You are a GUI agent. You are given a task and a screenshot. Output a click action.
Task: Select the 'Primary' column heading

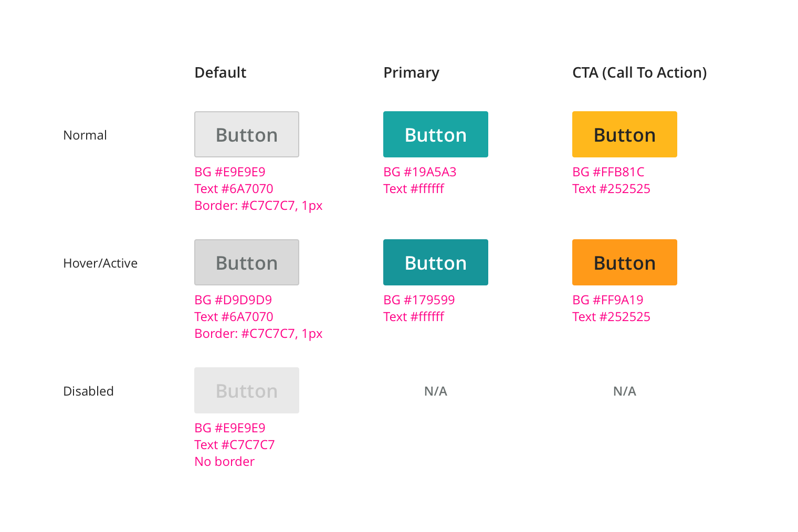411,72
